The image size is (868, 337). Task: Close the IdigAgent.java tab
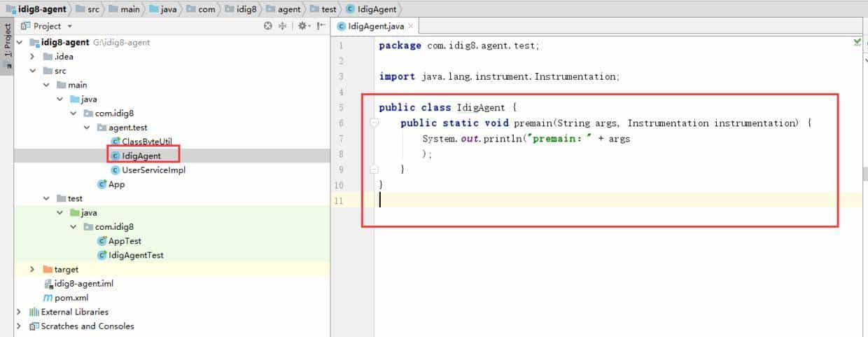pyautogui.click(x=411, y=27)
